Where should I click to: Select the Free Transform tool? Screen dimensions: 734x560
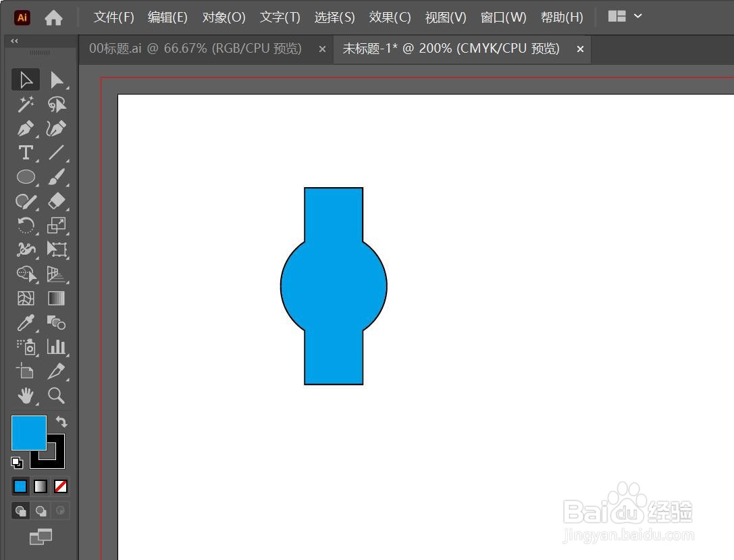[57, 249]
